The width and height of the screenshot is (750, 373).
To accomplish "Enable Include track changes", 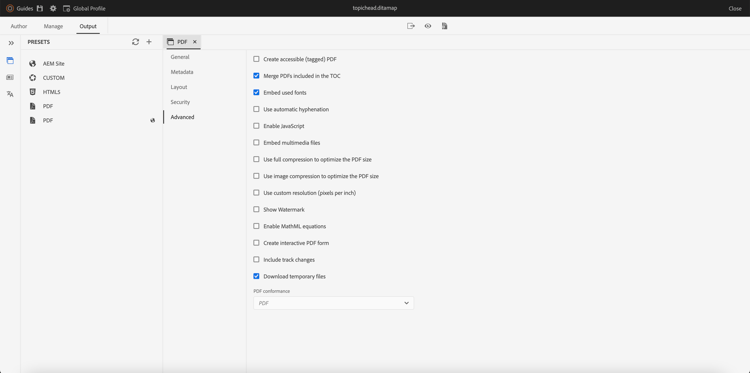I will pos(256,260).
